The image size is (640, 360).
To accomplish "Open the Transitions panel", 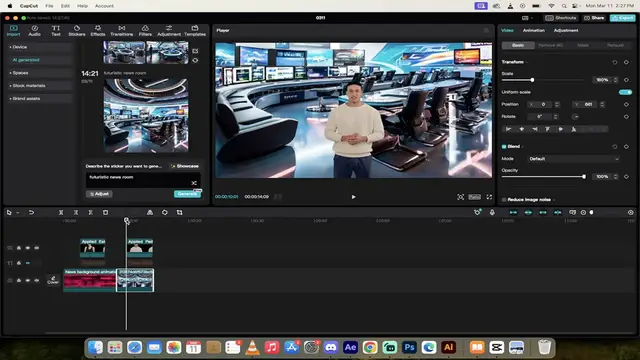I will coord(122,31).
